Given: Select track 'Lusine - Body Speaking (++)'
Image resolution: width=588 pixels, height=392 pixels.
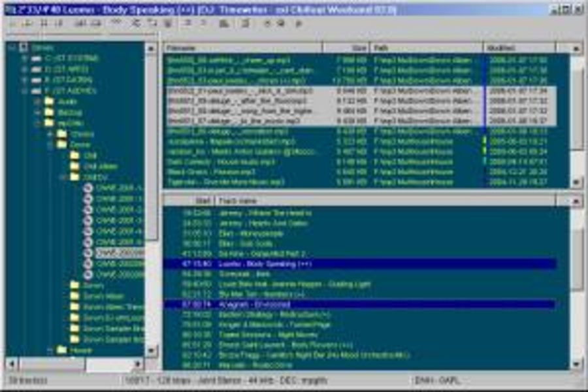Looking at the screenshot, I should click(360, 264).
